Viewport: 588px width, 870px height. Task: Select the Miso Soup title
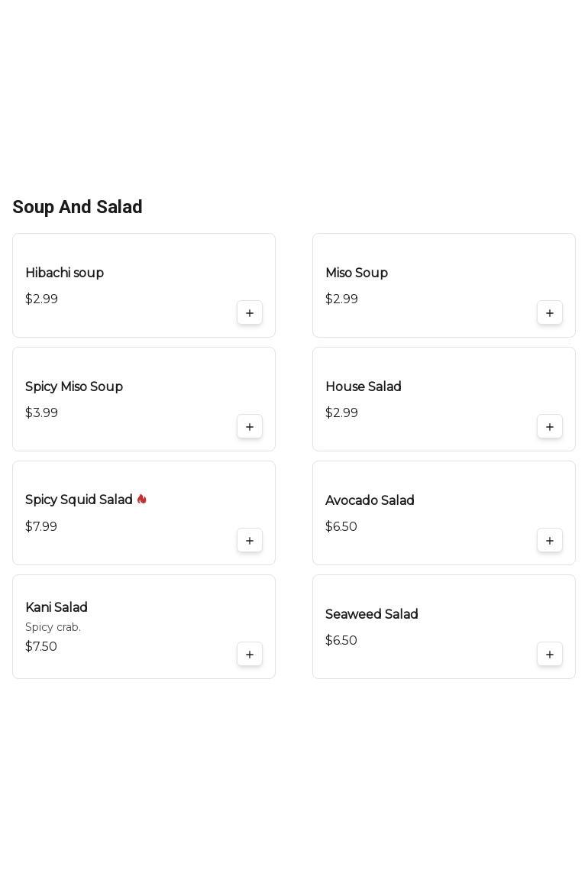[x=357, y=273]
